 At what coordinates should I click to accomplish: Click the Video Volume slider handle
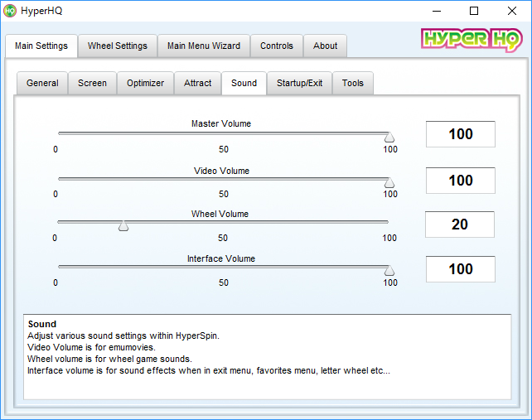point(389,182)
